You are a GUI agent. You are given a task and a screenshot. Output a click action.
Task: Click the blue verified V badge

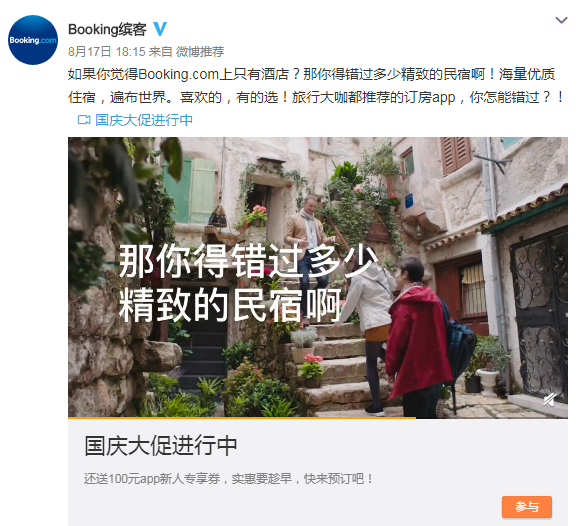[160, 29]
